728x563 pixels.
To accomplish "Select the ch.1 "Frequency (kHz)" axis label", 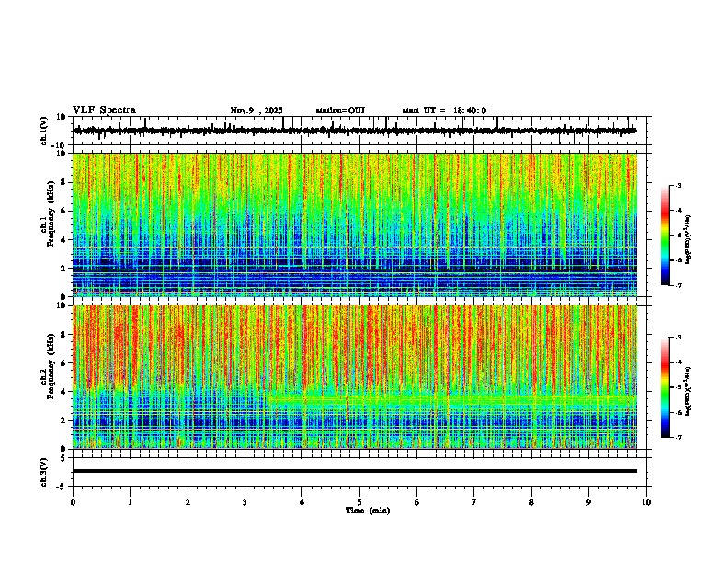I will [51, 214].
